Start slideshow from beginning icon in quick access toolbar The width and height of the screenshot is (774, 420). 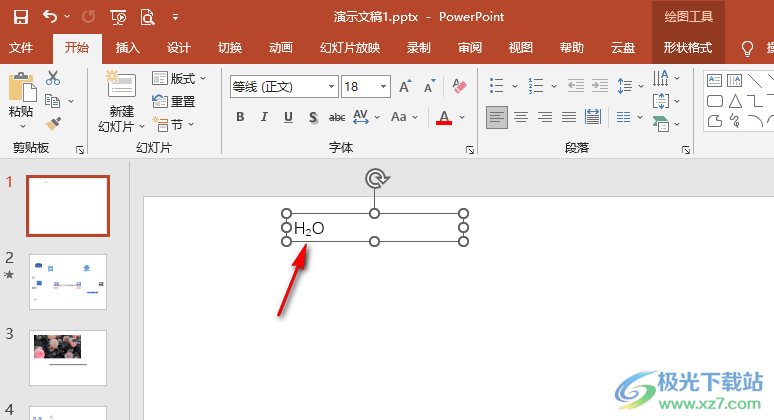click(118, 17)
